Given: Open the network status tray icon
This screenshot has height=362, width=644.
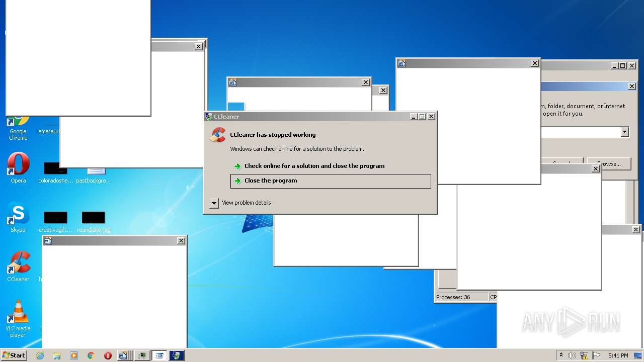Looking at the screenshot, I should [584, 355].
